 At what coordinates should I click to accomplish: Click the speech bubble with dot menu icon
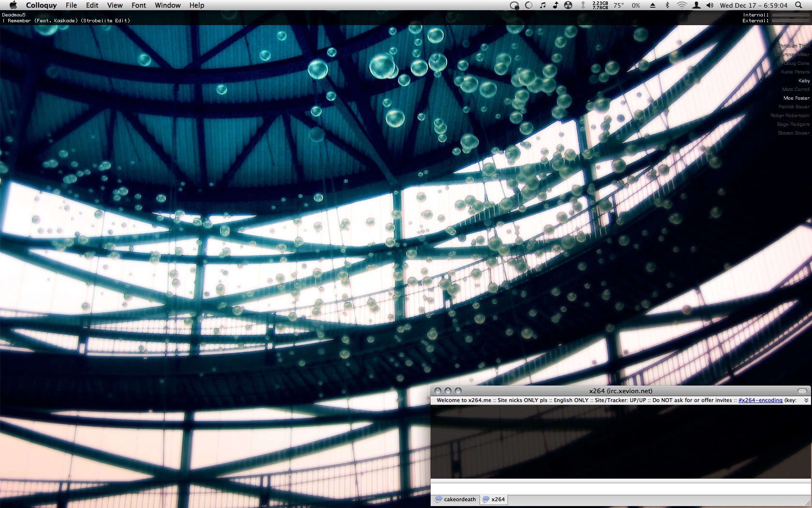click(x=515, y=5)
